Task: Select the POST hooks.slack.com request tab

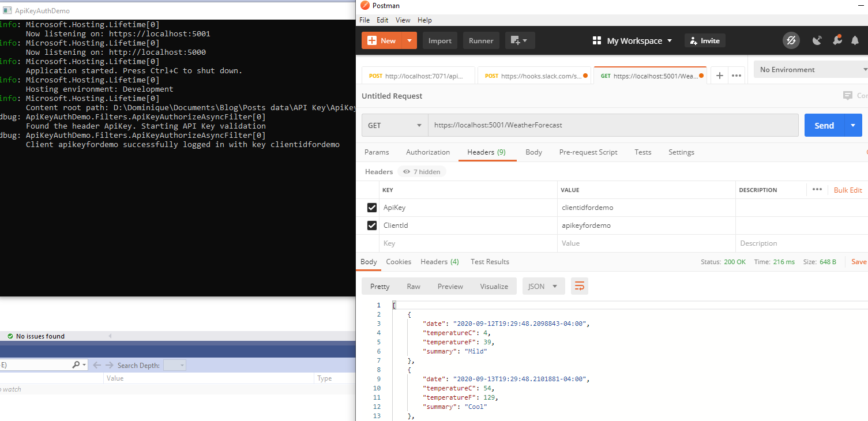Action: pyautogui.click(x=534, y=76)
